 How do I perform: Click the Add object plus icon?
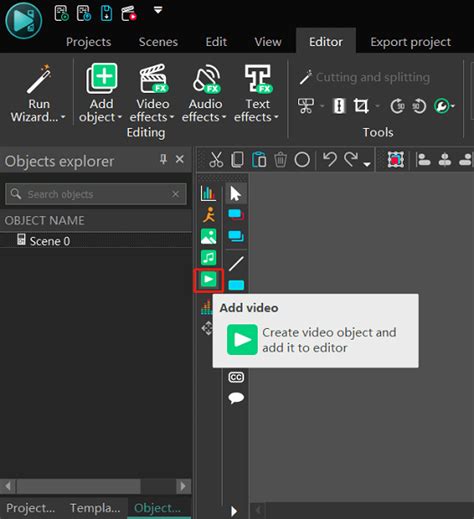click(x=102, y=79)
